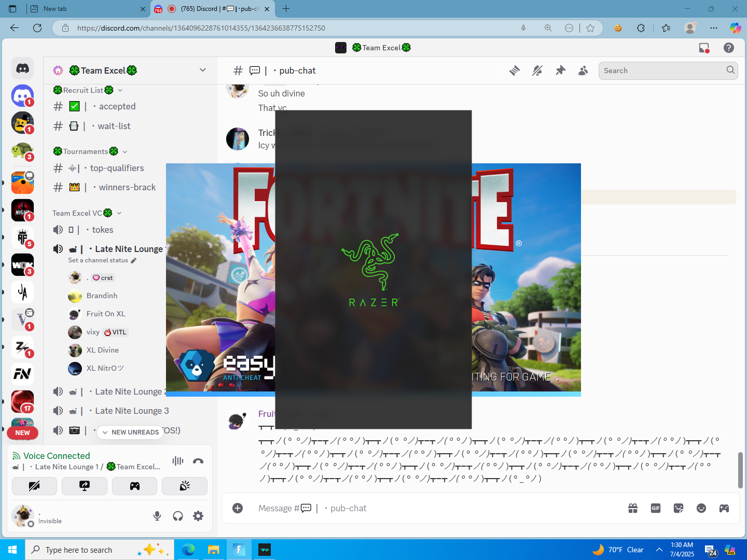Screen dimensions: 747x560
Task: Send a gift icon
Action: pyautogui.click(x=633, y=508)
